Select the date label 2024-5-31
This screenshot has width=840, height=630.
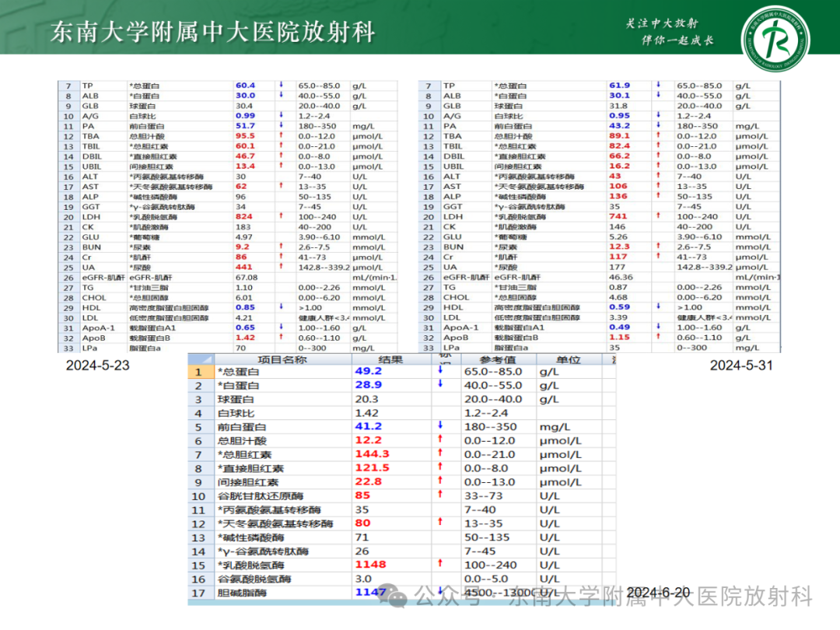click(741, 366)
